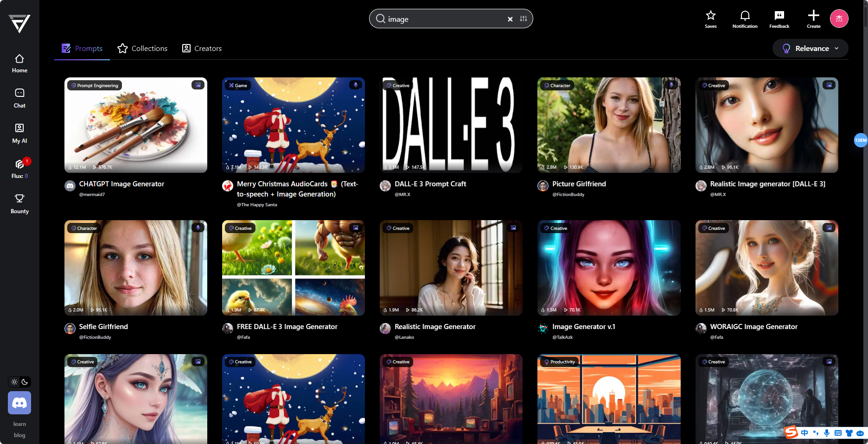Click the microphone icon on Picture Girlfriend card
Viewport: 868px width, 444px height.
[x=671, y=85]
